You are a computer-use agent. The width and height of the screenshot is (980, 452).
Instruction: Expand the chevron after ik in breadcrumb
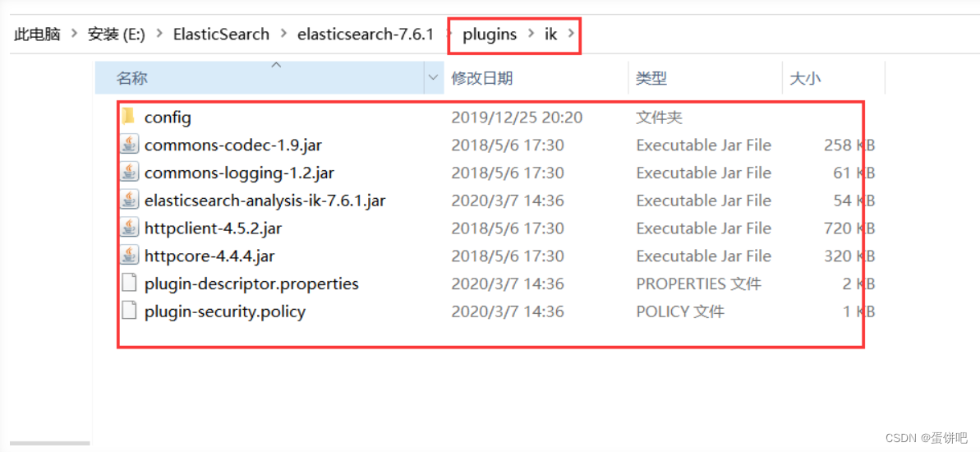tap(570, 34)
